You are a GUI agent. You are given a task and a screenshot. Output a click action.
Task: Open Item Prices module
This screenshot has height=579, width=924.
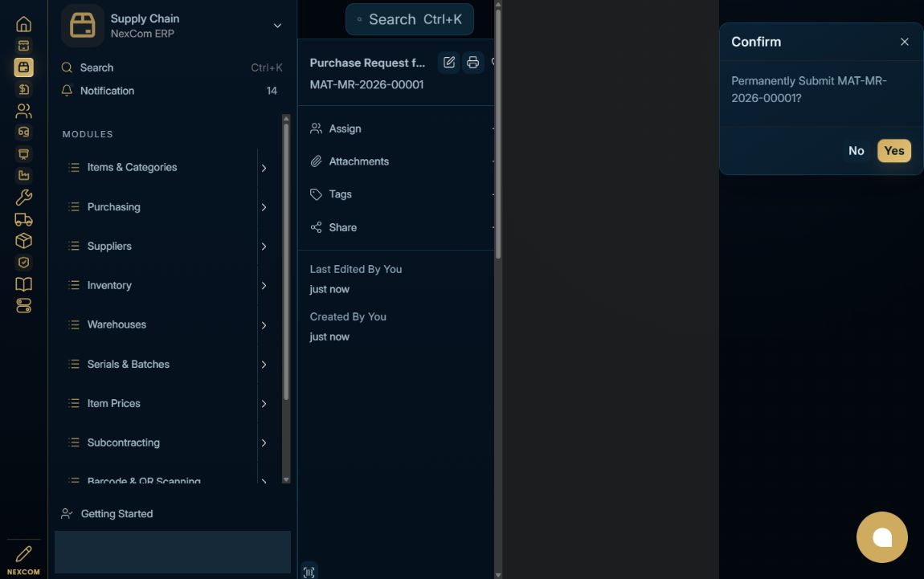pos(114,403)
